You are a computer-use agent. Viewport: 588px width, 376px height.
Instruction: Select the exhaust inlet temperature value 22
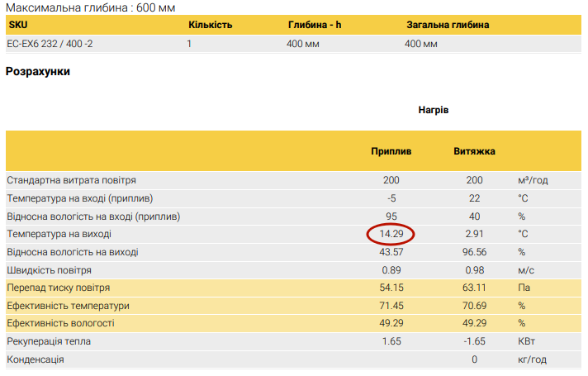(x=474, y=198)
